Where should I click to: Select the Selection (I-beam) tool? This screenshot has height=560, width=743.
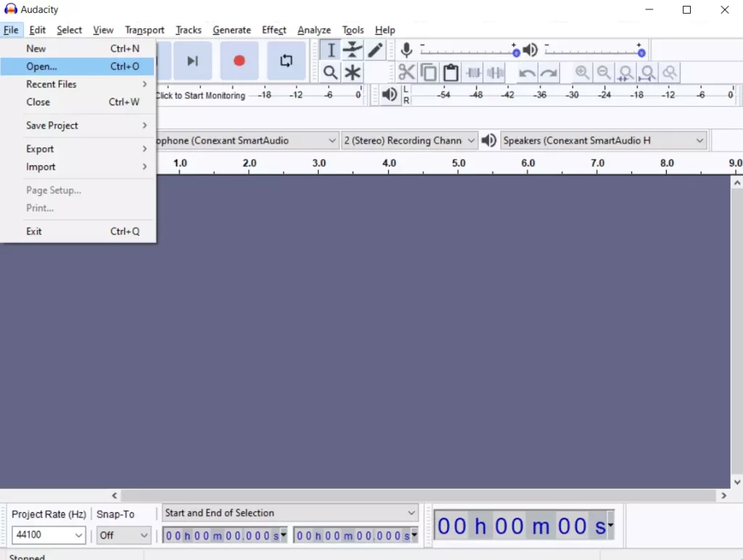[331, 50]
